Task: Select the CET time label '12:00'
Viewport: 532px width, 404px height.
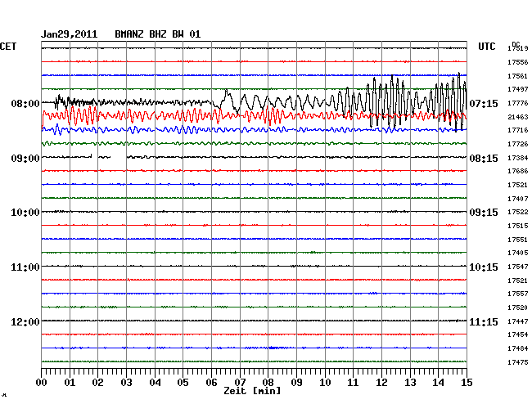Action: [x=25, y=321]
